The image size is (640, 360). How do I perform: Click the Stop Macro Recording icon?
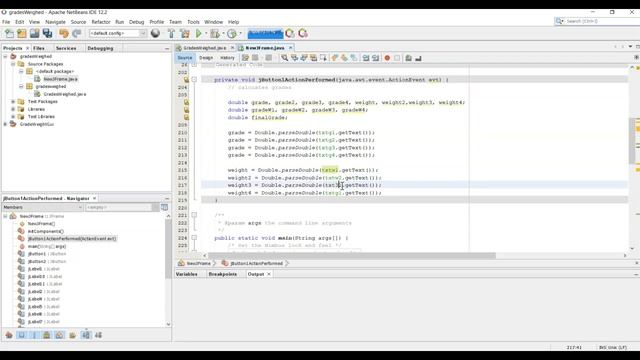click(x=397, y=58)
